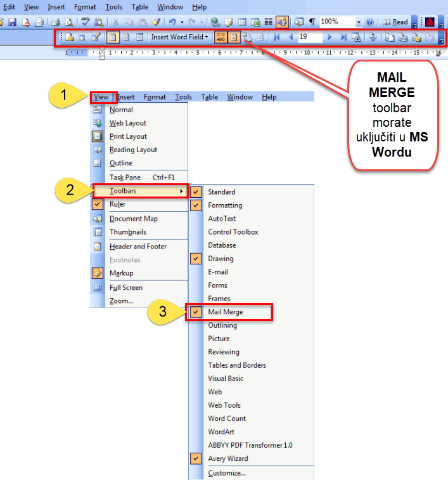Click the red Adobe icon in toolbar
The width and height of the screenshot is (448, 480).
[x=430, y=22]
